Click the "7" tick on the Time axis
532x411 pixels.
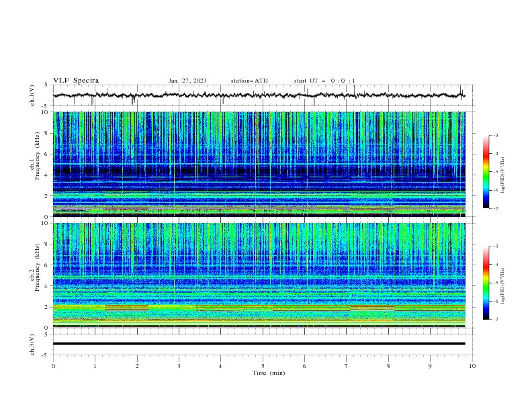[x=347, y=366]
